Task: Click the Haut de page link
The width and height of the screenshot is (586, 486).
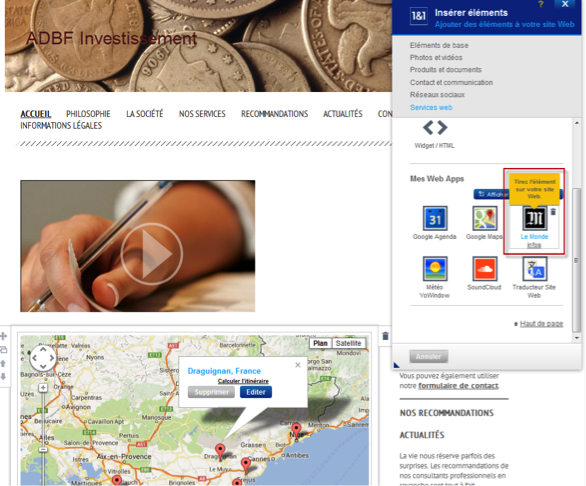Action: click(x=541, y=324)
